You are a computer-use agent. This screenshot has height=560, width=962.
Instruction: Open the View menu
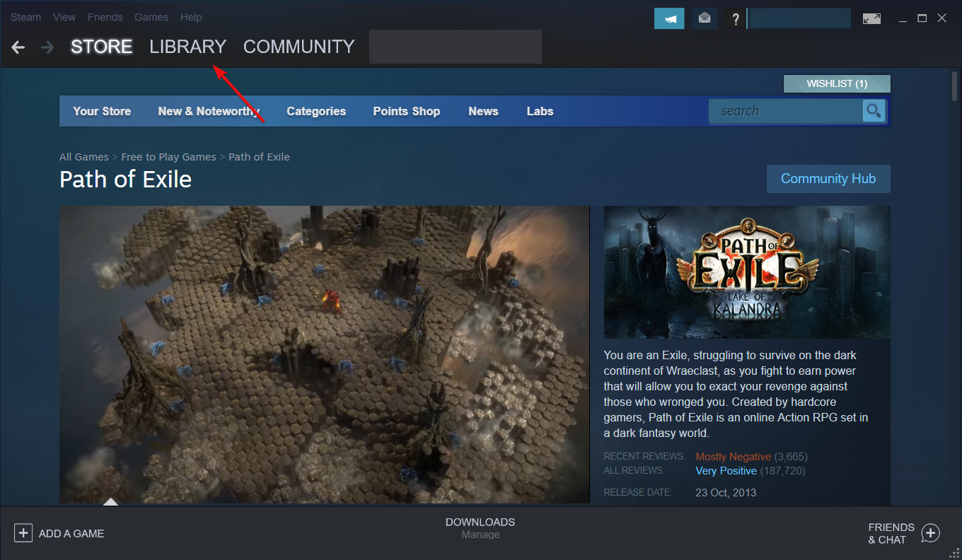coord(64,17)
